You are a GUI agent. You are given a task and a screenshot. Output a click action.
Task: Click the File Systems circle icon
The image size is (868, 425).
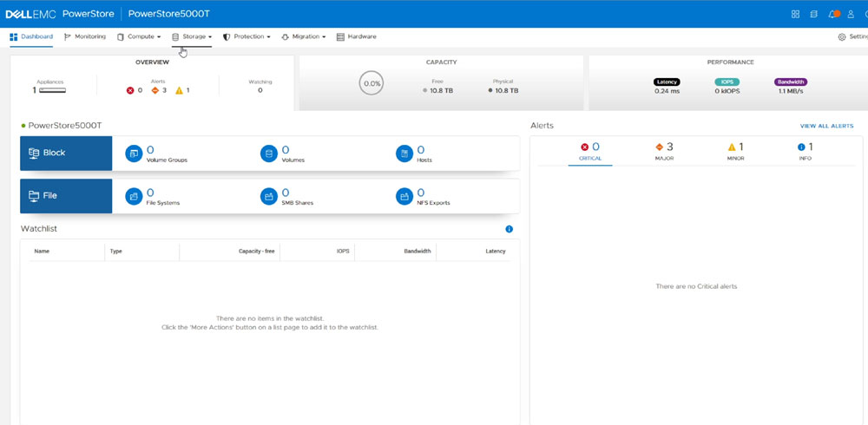[x=134, y=196]
